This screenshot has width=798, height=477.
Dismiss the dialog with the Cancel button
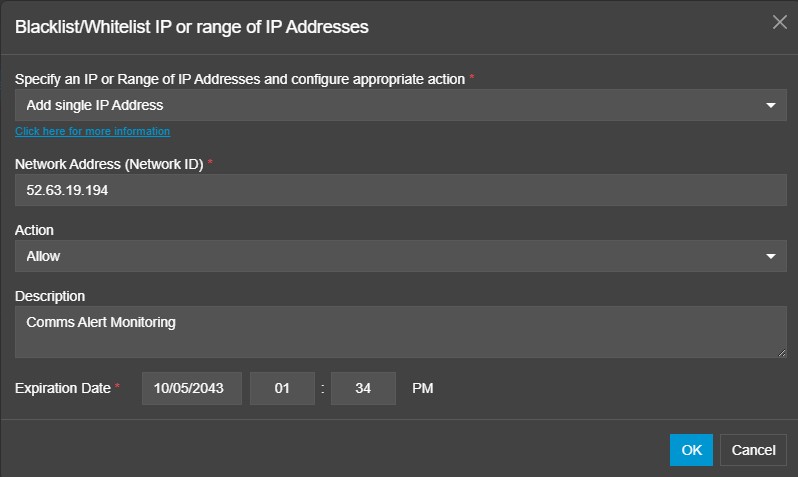(x=753, y=450)
